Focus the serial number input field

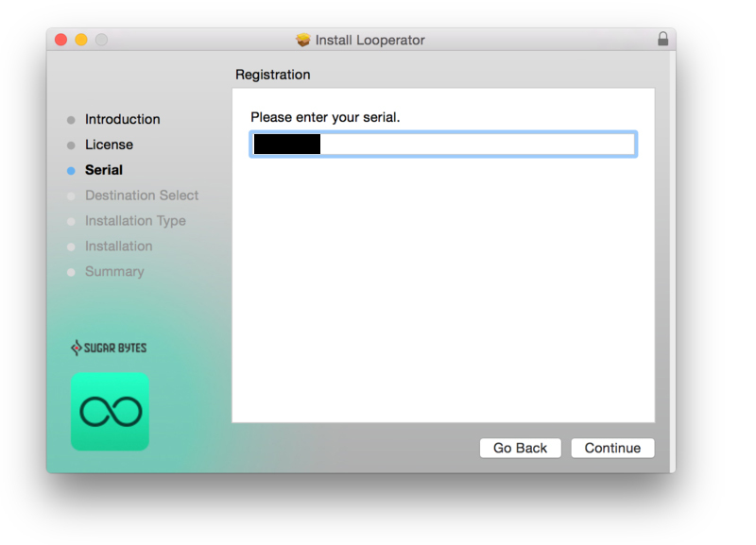click(x=443, y=145)
